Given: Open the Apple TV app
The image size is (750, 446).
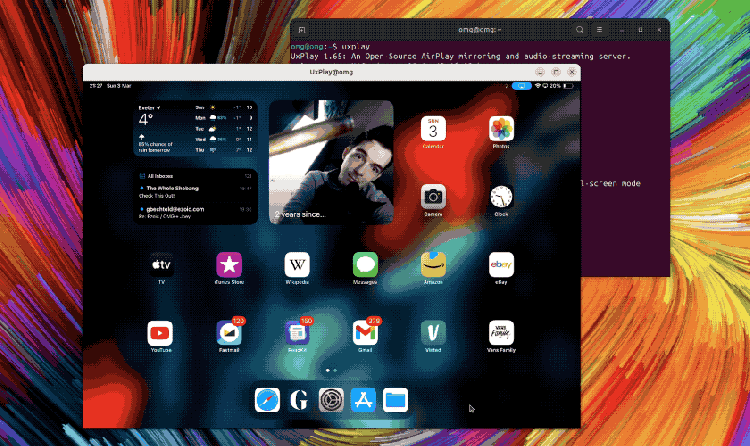Looking at the screenshot, I should click(x=161, y=265).
